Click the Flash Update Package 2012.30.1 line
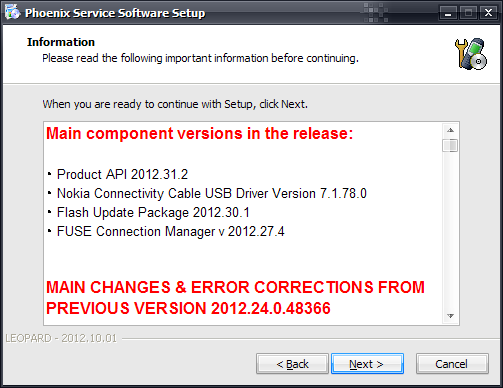This screenshot has height=388, width=503. pyautogui.click(x=153, y=213)
